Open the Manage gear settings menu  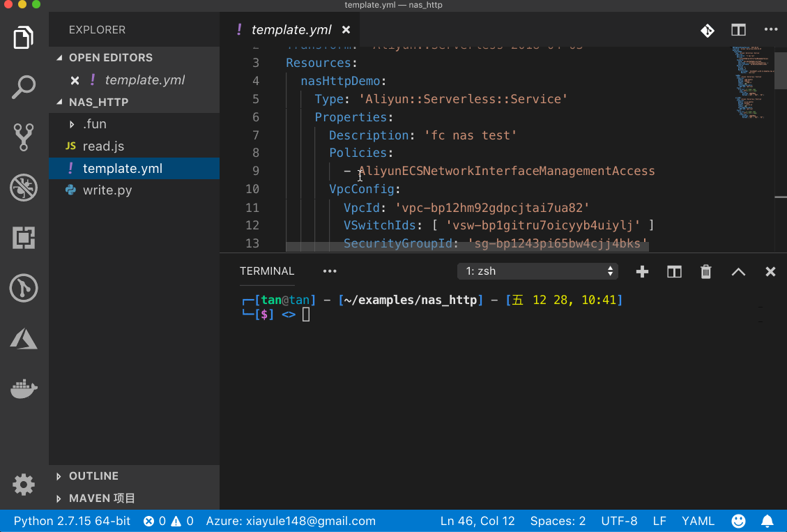pyautogui.click(x=24, y=485)
